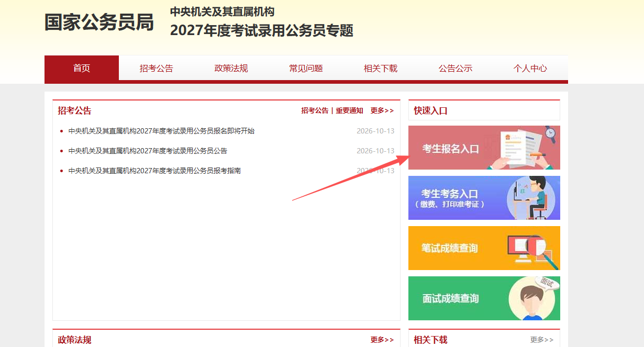Open the 面试成绩查询 banner
Image resolution: width=644 pixels, height=347 pixels.
484,298
